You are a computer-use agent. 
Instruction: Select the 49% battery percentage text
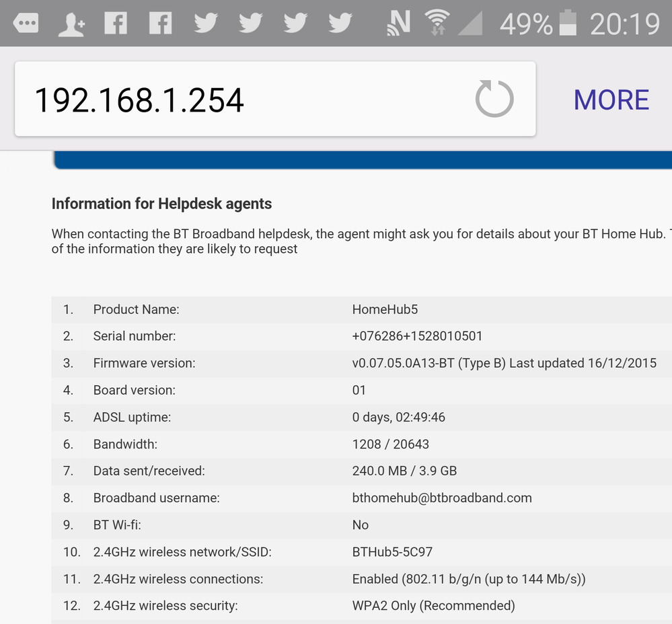point(526,24)
